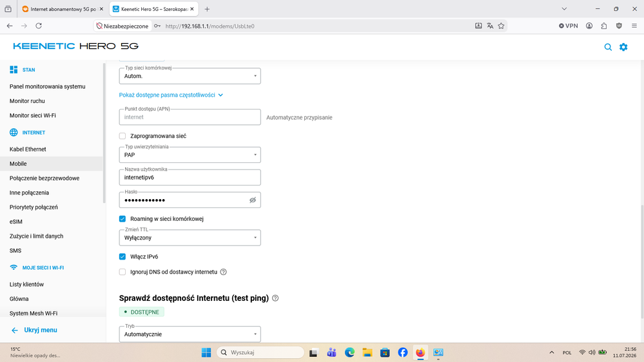Expand Pokaż dostępne pasma częstotliwości

pos(171,95)
